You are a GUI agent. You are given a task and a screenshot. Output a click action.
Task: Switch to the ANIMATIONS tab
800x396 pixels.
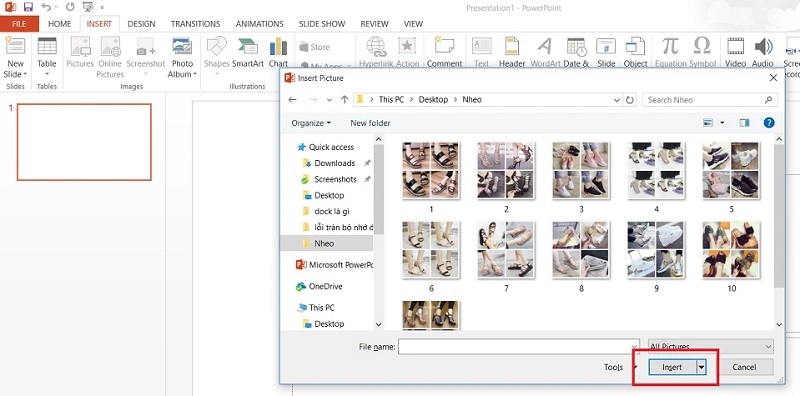point(259,24)
